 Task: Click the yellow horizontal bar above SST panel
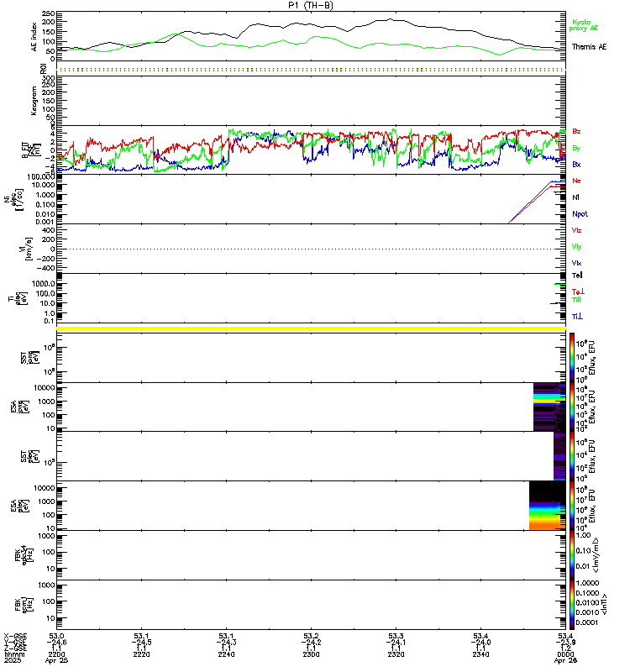tap(311, 328)
